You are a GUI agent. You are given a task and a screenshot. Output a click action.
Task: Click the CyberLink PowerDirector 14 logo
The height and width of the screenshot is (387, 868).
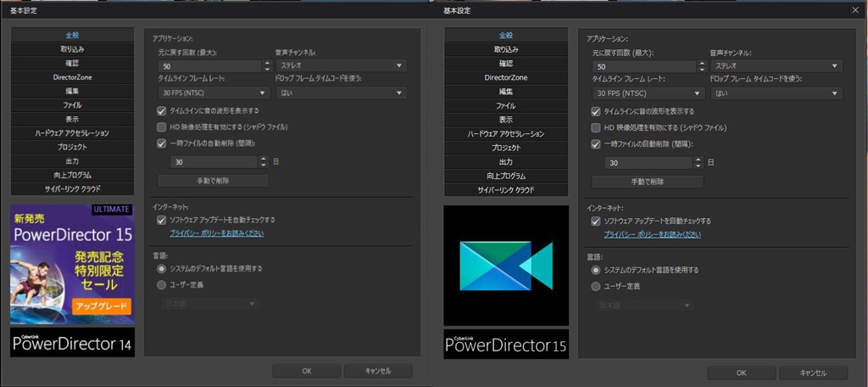click(x=72, y=343)
